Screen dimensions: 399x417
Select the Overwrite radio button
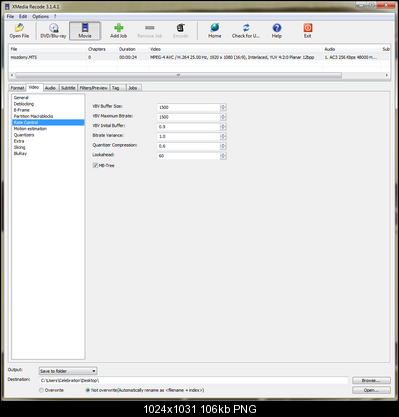click(41, 390)
